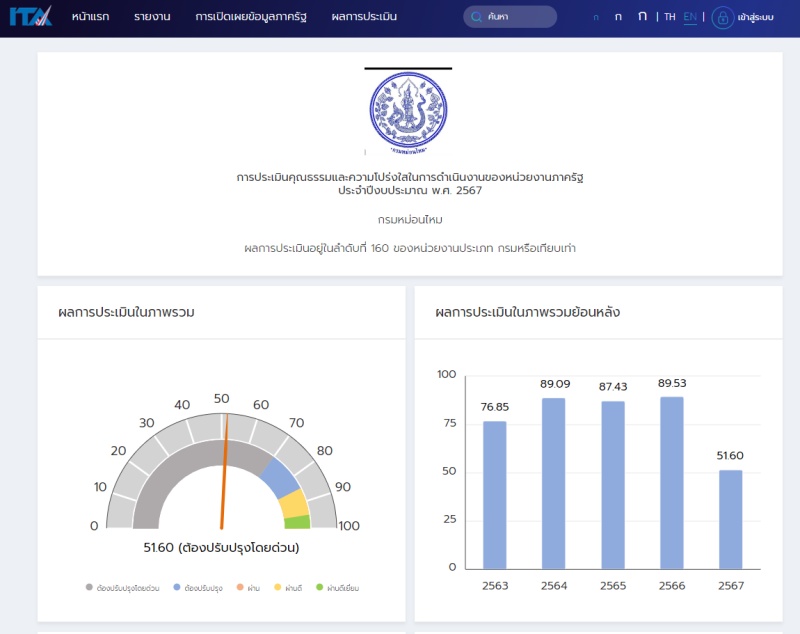Viewport: 800px width, 634px height.
Task: Click the magnifier icon in the search box
Action: click(x=476, y=17)
